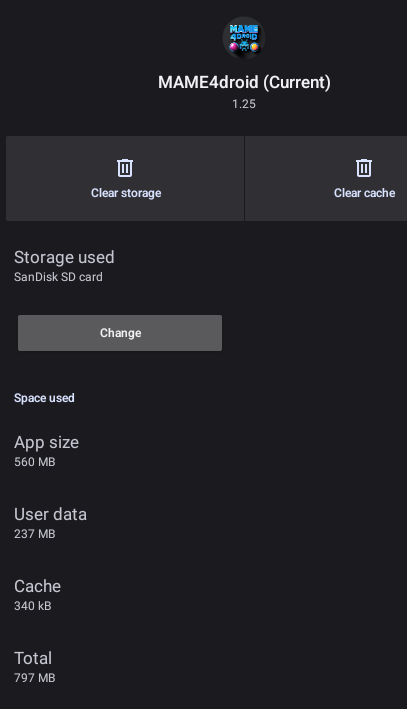407x709 pixels.
Task: Click the divider between Clear storage and Clear cache
Action: tap(244, 179)
